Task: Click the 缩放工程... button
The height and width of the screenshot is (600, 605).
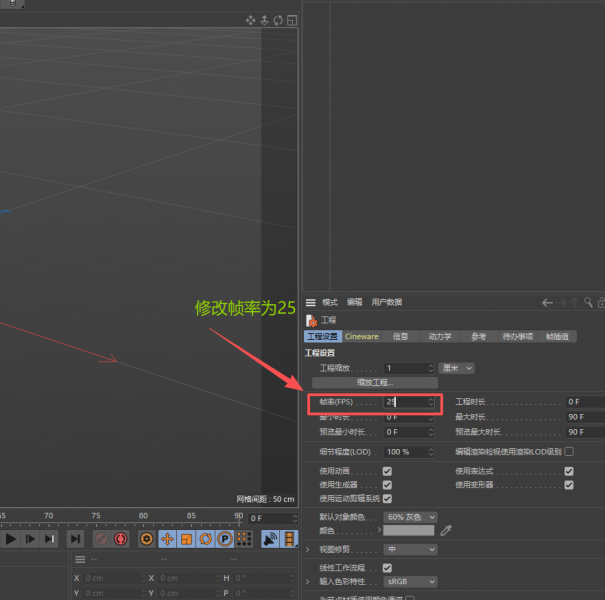Action: (x=375, y=383)
